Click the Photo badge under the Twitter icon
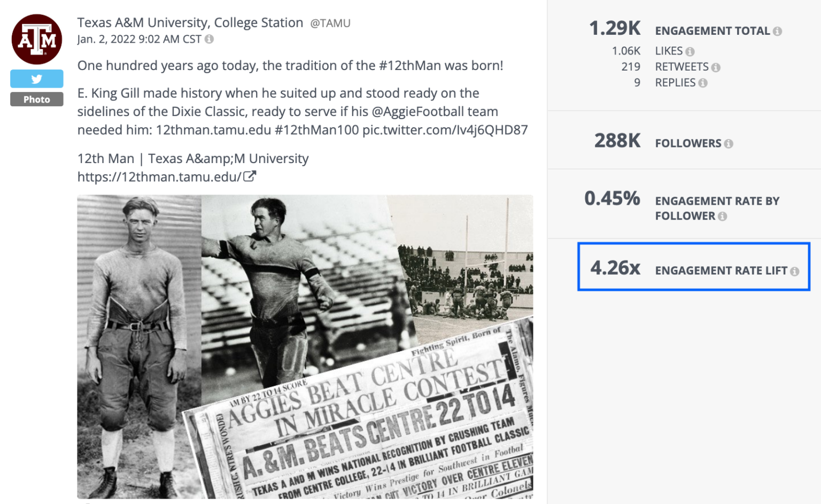Screen dimensions: 821x504 (36, 99)
